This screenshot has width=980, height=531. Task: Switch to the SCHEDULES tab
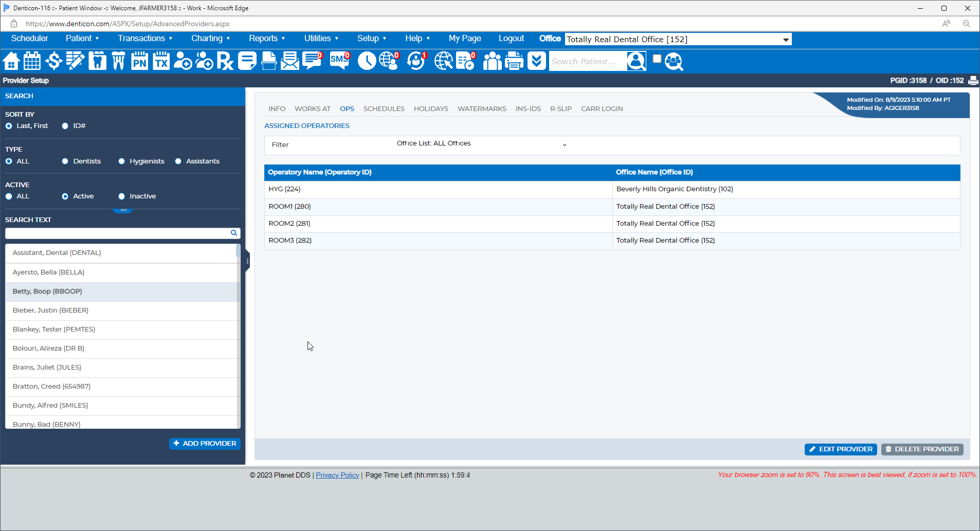pyautogui.click(x=384, y=109)
